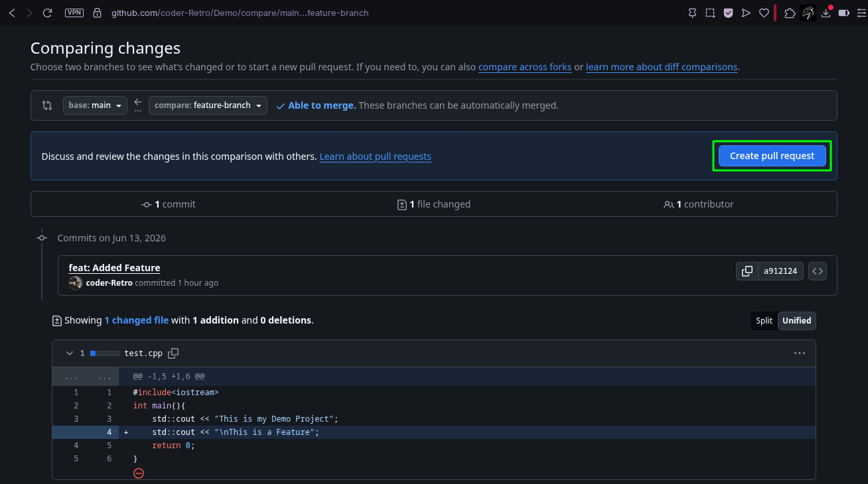Open the extensions cube icon
This screenshot has height=484, width=868.
tap(790, 13)
